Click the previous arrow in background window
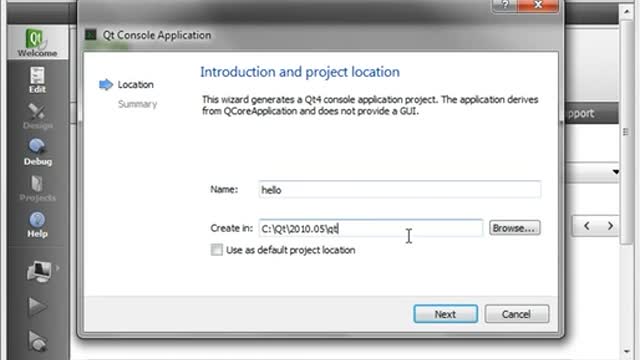The width and height of the screenshot is (640, 360). click(x=587, y=226)
